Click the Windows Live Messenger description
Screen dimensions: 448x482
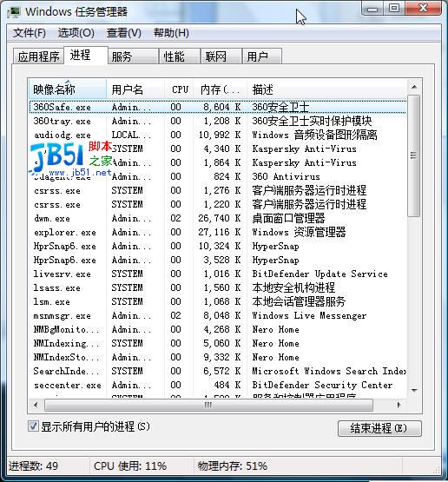click(309, 316)
